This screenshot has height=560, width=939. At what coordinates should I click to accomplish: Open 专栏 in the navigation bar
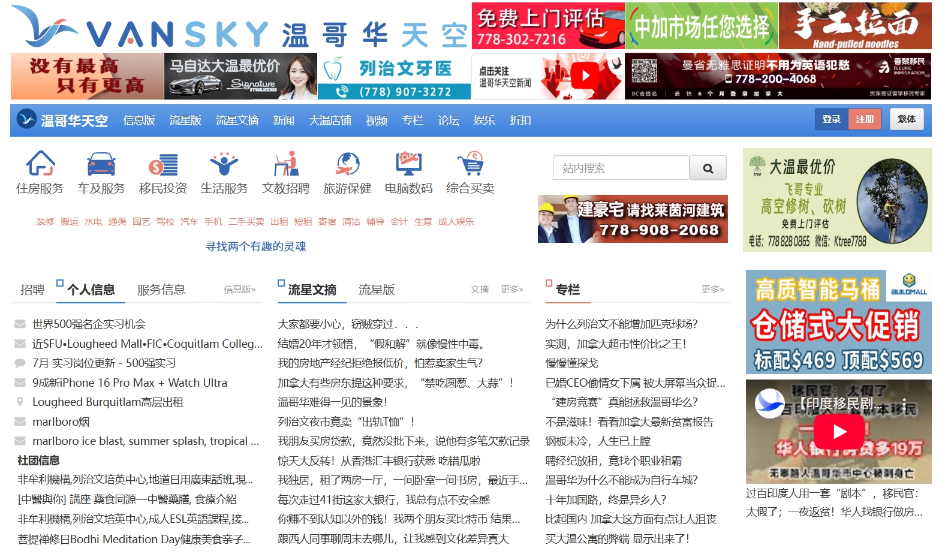click(x=413, y=121)
